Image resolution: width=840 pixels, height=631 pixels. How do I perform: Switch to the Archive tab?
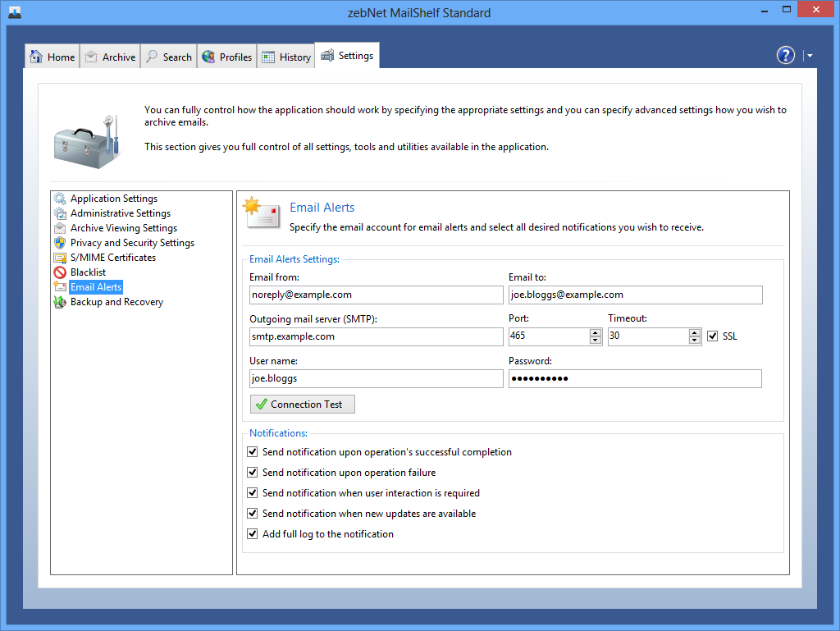(110, 57)
